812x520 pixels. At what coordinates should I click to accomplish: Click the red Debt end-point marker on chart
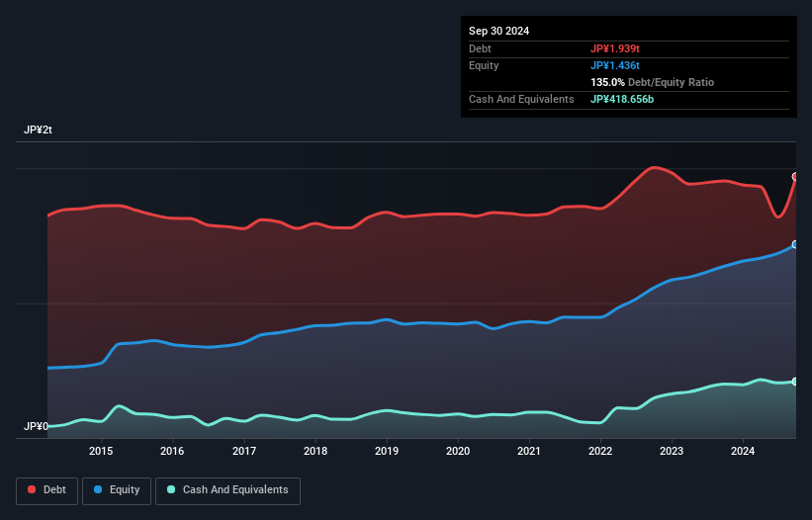tap(795, 177)
